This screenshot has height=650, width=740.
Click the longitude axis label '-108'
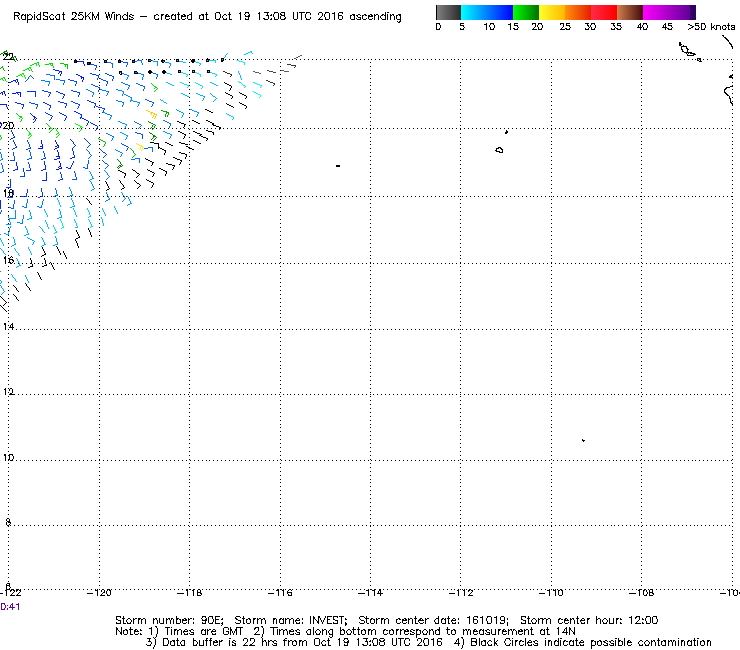pos(641,593)
